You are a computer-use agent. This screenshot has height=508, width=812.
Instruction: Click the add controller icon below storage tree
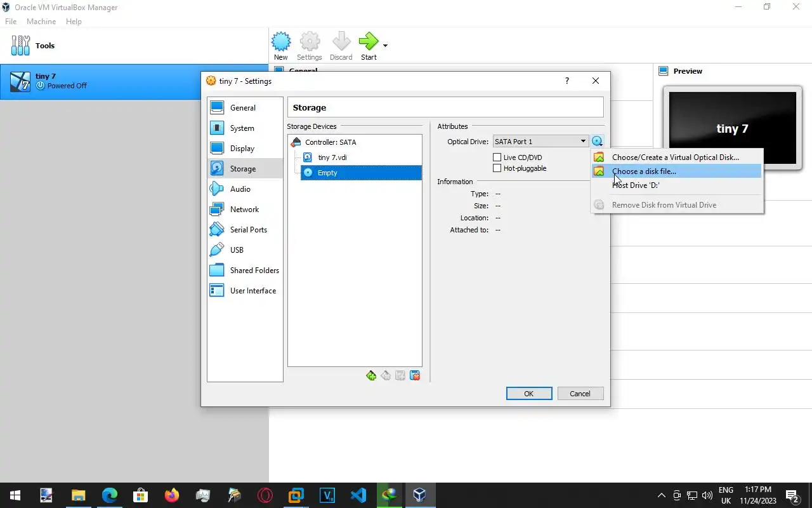[371, 376]
